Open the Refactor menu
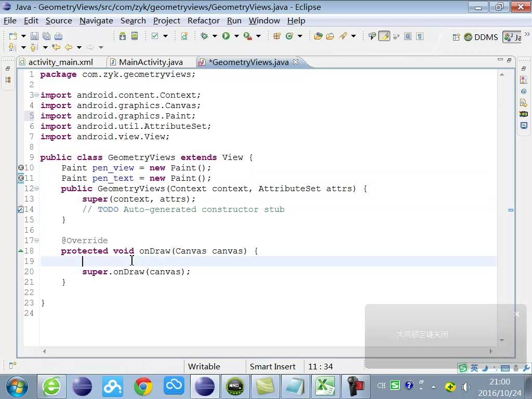Viewport: 532px width, 399px height. coord(204,21)
